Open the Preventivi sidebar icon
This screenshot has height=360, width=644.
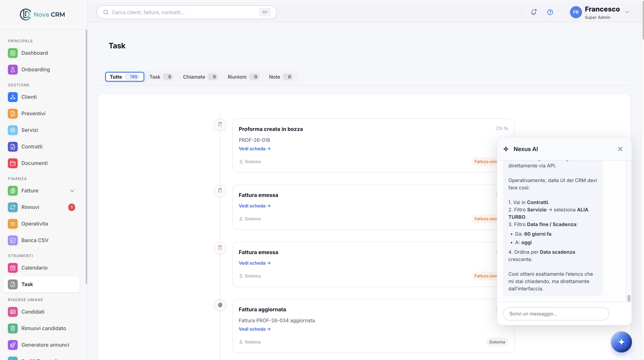[x=13, y=113]
